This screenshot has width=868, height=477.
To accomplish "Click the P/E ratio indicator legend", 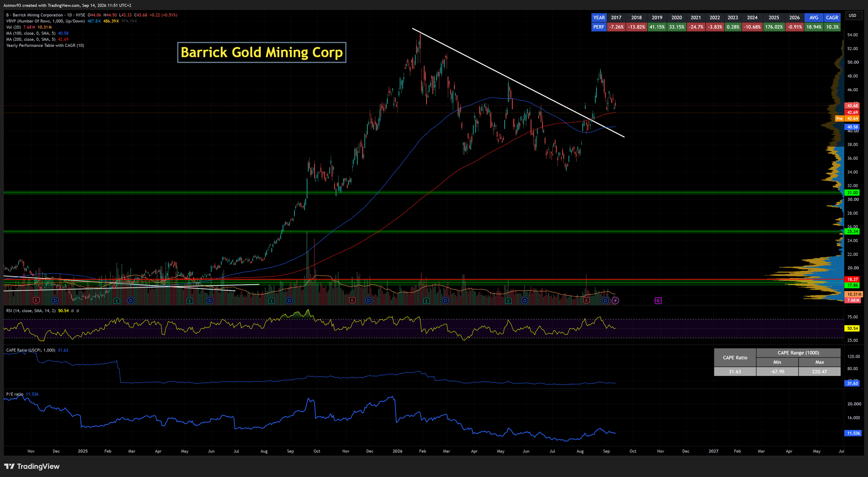I will (15, 394).
